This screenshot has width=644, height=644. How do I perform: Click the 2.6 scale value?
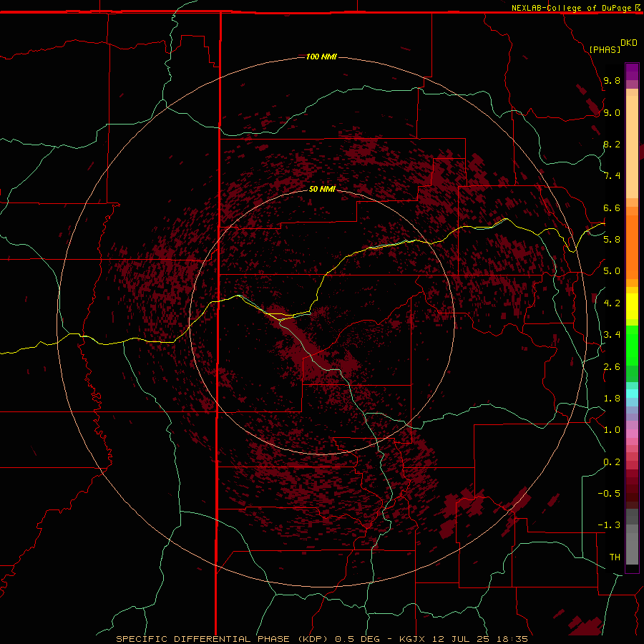(612, 367)
